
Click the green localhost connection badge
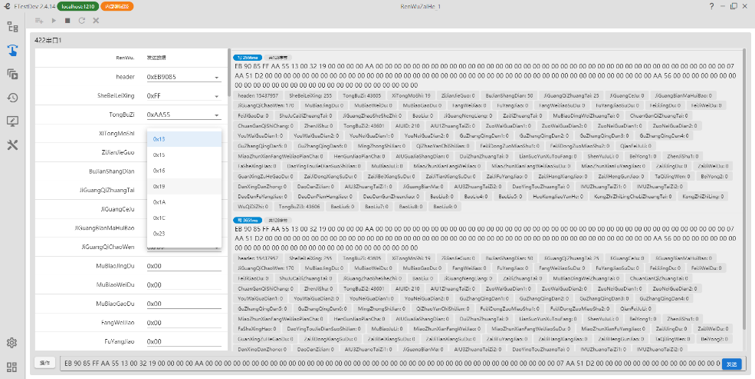[78, 6]
